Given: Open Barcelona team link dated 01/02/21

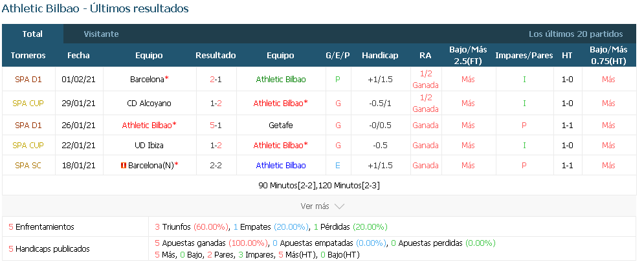Looking at the screenshot, I should [x=148, y=80].
